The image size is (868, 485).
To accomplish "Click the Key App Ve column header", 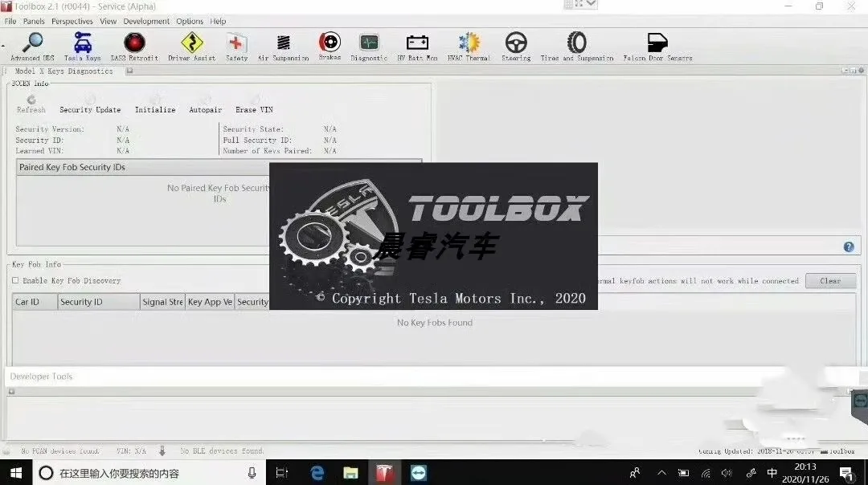I will pyautogui.click(x=210, y=302).
